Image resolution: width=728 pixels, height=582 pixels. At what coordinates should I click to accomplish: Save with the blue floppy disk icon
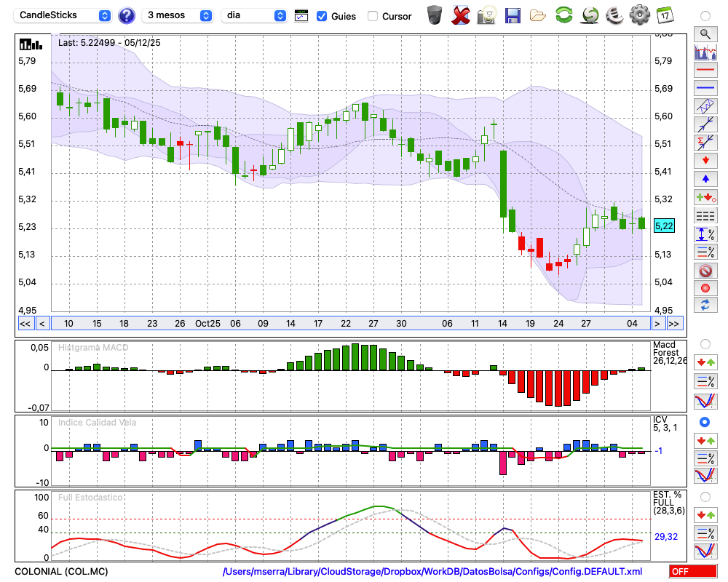pos(513,15)
